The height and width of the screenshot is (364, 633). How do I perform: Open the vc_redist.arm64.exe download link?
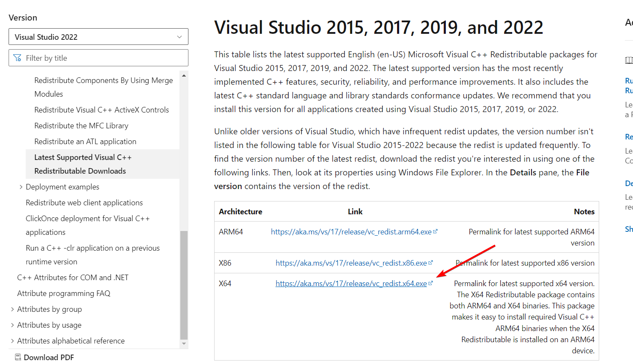[351, 232]
